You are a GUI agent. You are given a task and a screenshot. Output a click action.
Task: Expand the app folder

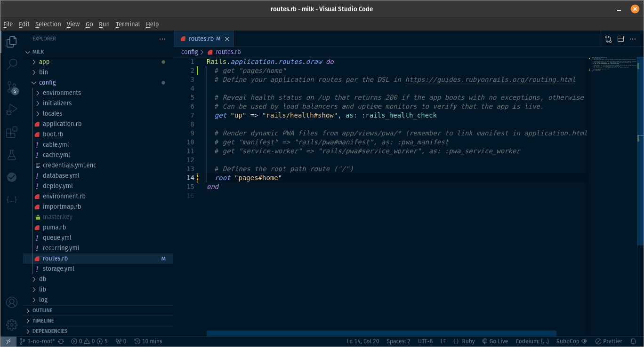[98, 62]
